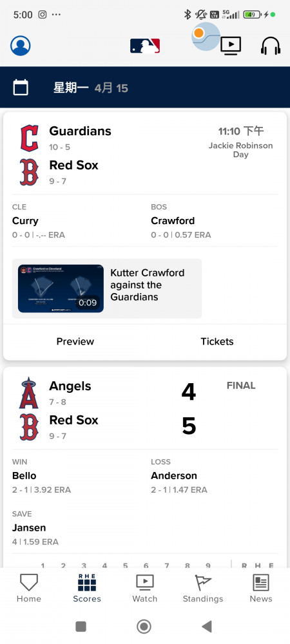Open the calendar date picker icon
Screen dimensions: 290x644
tap(21, 88)
